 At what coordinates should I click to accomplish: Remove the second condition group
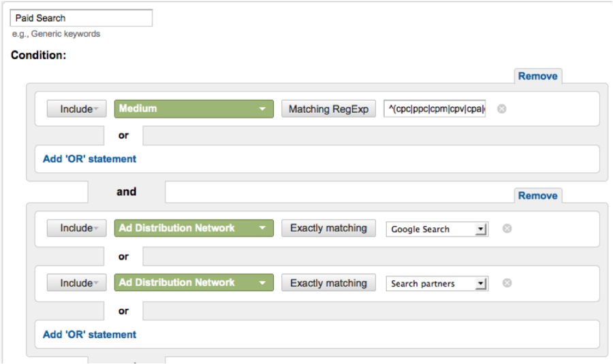537,196
